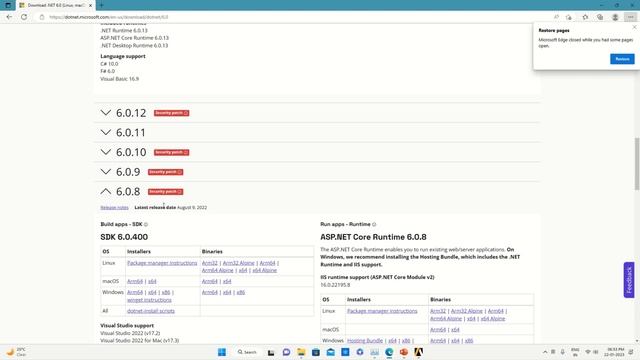This screenshot has width=640, height=360.
Task: Open File Explorer from the taskbar
Action: pos(301,352)
